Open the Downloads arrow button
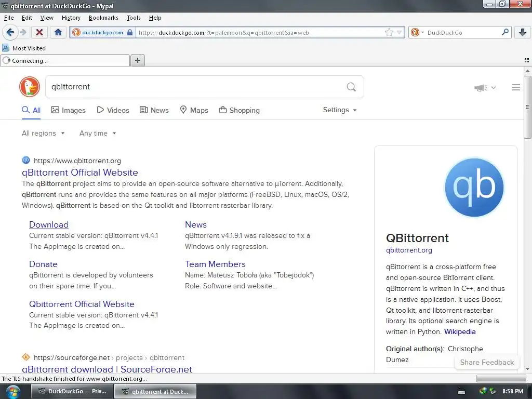 pyautogui.click(x=523, y=32)
